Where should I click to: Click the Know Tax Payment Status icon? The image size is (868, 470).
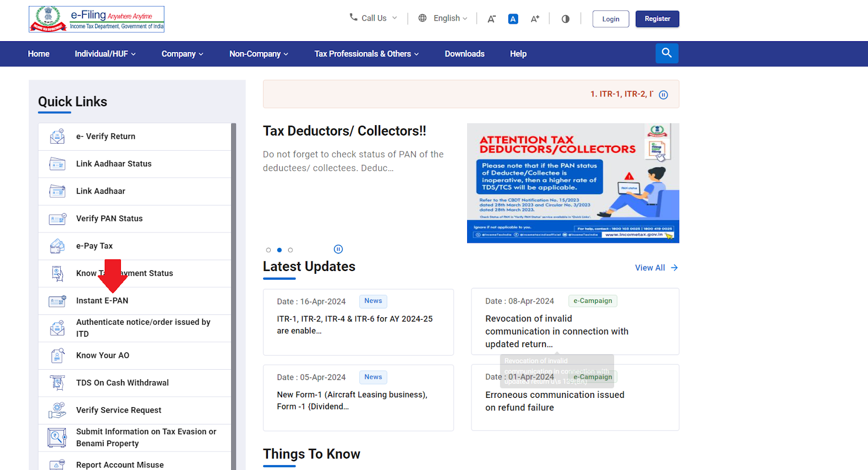pyautogui.click(x=58, y=273)
